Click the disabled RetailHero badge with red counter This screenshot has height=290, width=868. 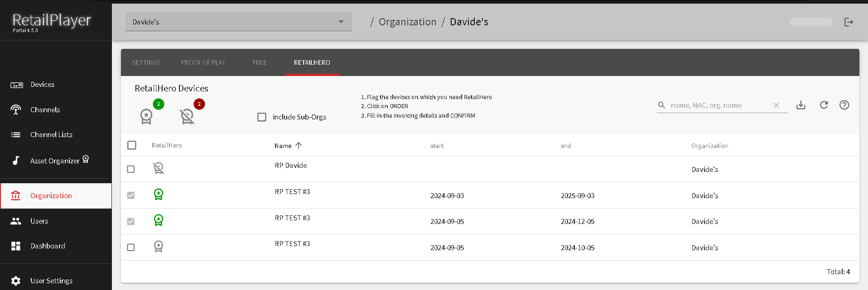[x=187, y=116]
